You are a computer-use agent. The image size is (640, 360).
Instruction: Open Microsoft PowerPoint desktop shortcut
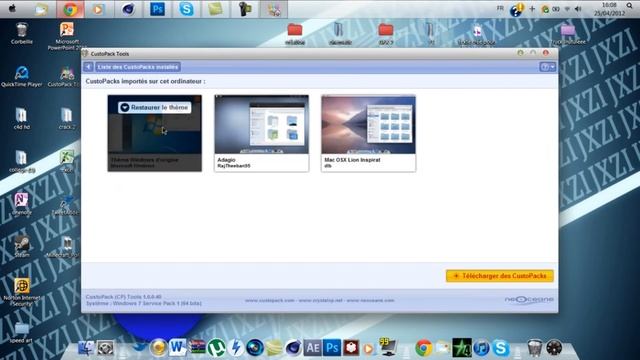[x=67, y=36]
